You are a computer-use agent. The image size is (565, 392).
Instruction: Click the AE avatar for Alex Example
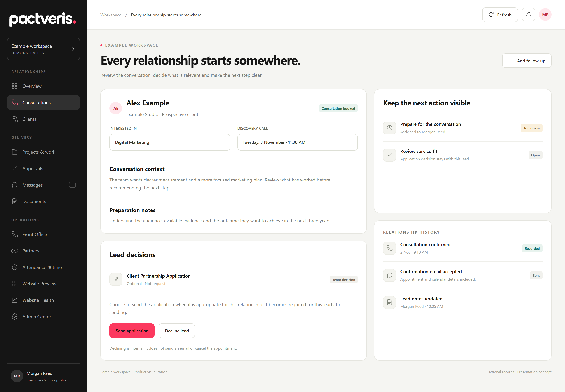pyautogui.click(x=116, y=108)
